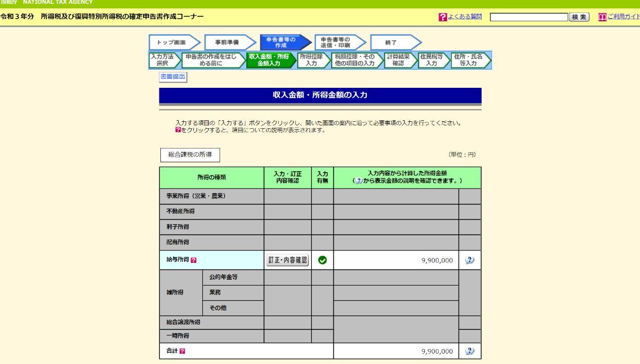Viewport: 640px width, 364px height.
Task: Open the 税額控除・その他の項目の入力 step
Action: coord(354,60)
